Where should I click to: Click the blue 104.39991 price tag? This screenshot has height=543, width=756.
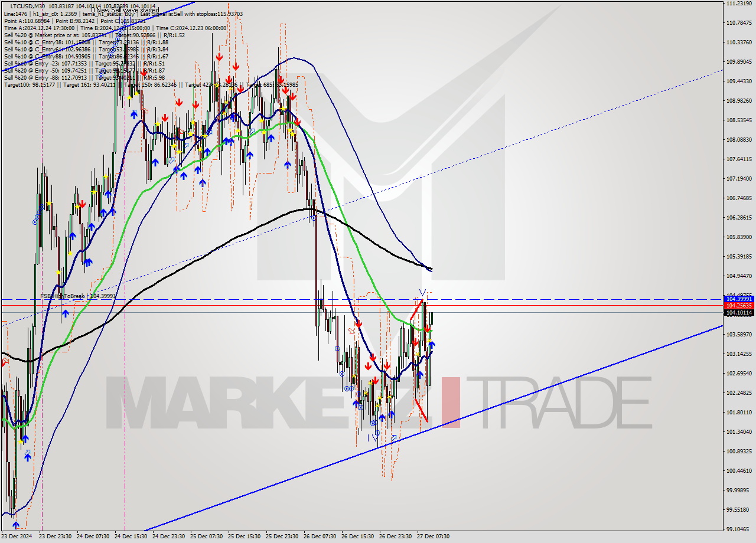(739, 299)
